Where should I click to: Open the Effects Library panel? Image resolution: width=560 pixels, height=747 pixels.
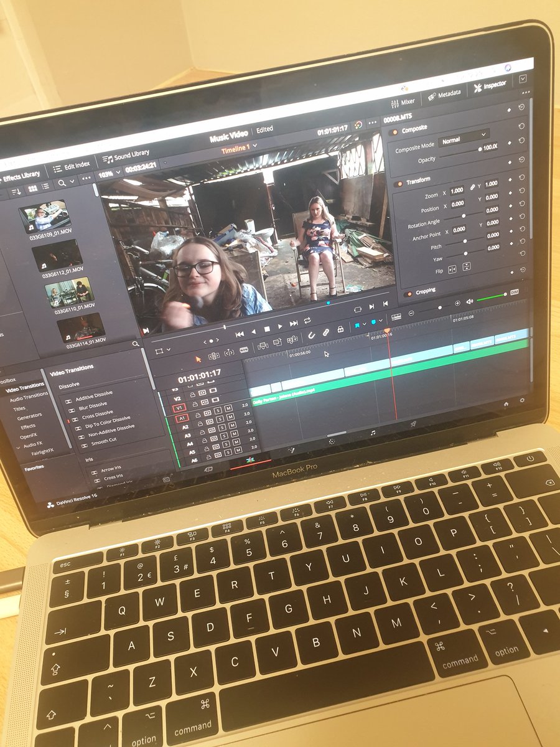point(19,177)
